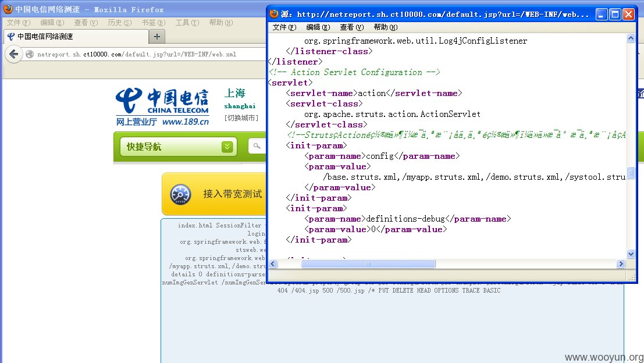This screenshot has height=363, width=644.
Task: Open a new tab with plus button
Action: tap(157, 36)
